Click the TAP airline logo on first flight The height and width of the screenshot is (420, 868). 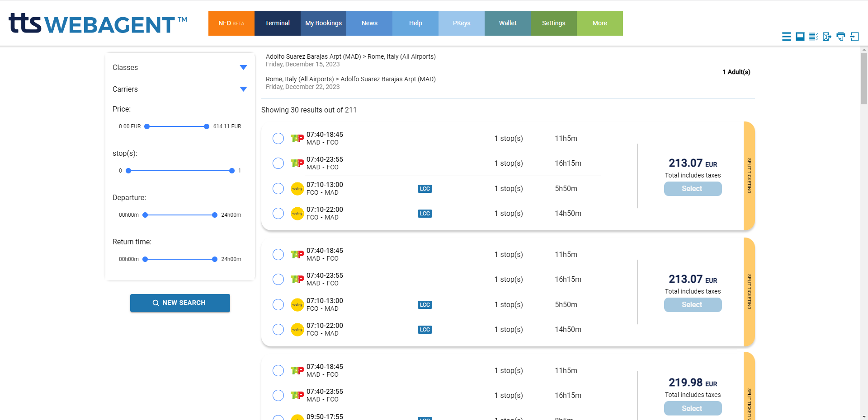(x=297, y=138)
